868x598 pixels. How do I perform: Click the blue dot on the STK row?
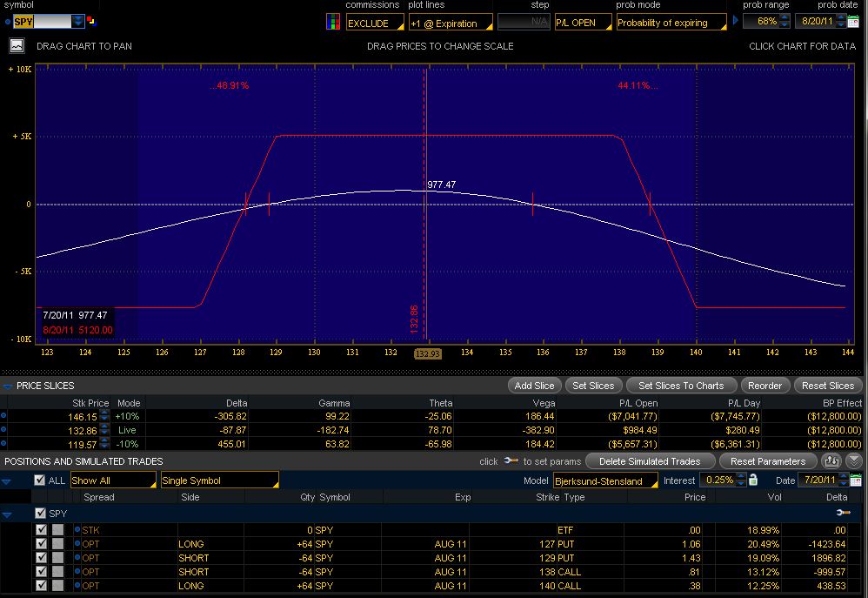pos(77,529)
